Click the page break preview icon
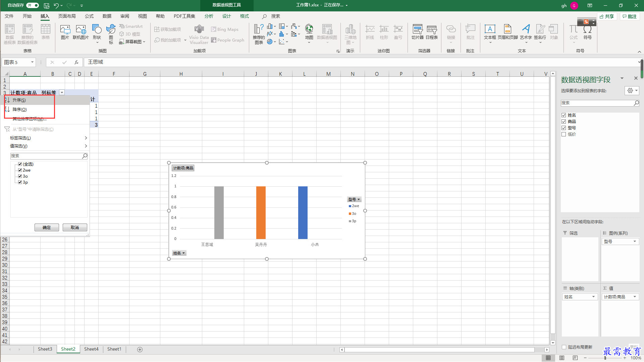644x362 pixels. [576, 358]
